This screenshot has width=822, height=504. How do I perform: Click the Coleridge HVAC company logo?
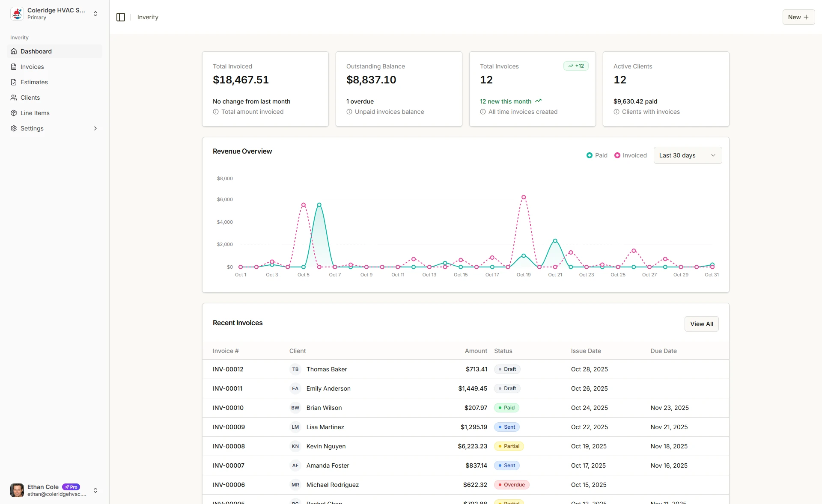[17, 14]
